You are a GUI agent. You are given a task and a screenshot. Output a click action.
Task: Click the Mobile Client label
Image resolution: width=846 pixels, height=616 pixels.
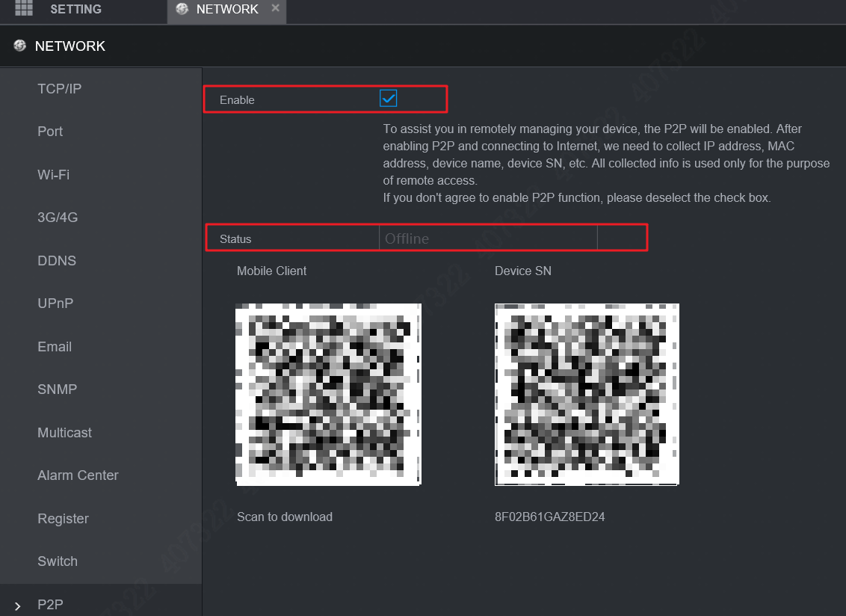271,271
